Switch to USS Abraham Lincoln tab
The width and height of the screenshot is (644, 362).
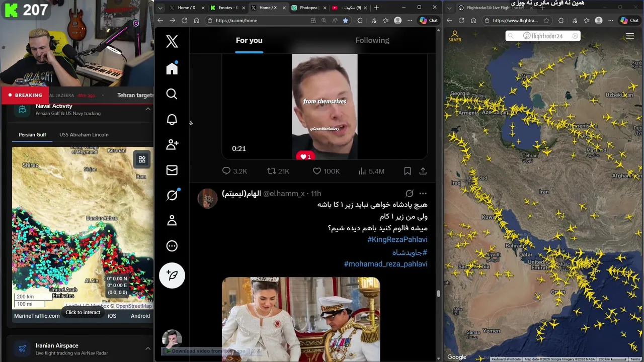(84, 135)
